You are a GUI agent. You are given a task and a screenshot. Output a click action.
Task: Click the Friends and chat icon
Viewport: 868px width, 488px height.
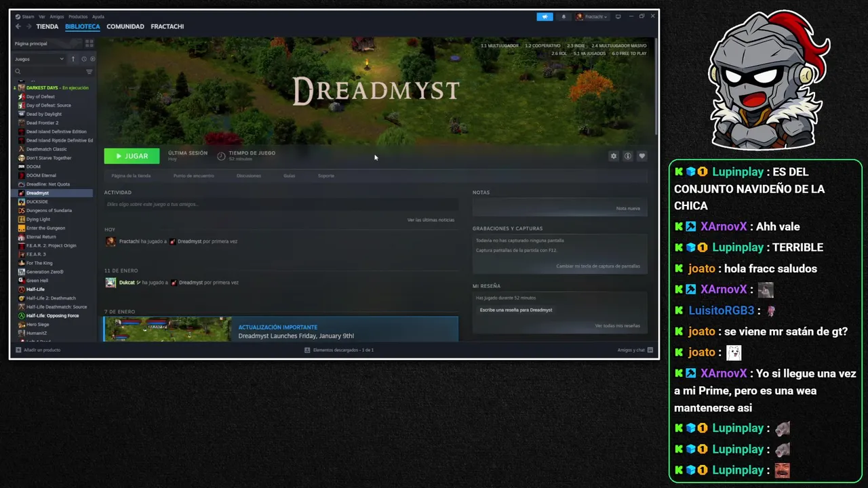(x=650, y=350)
